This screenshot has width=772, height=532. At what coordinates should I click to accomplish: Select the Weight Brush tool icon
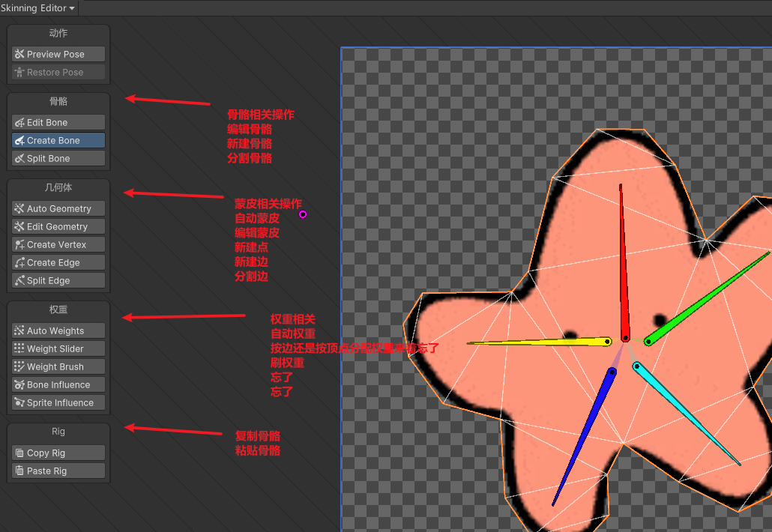pyautogui.click(x=19, y=367)
